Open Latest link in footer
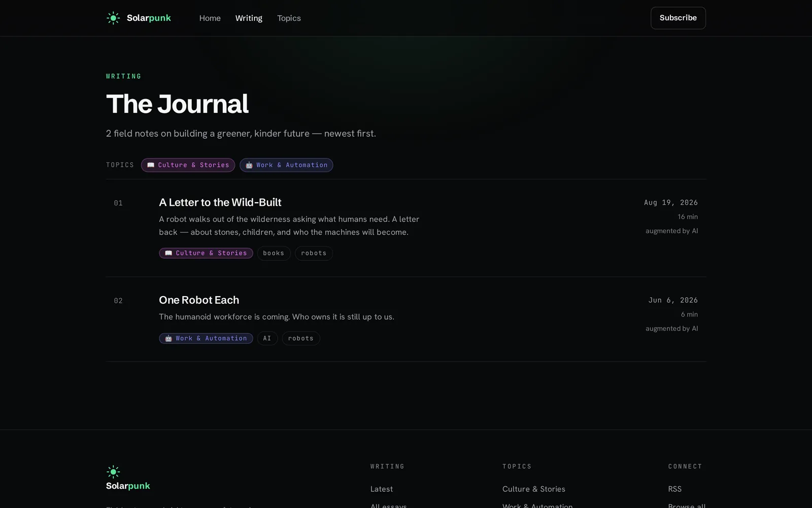The height and width of the screenshot is (508, 812). pos(382,489)
